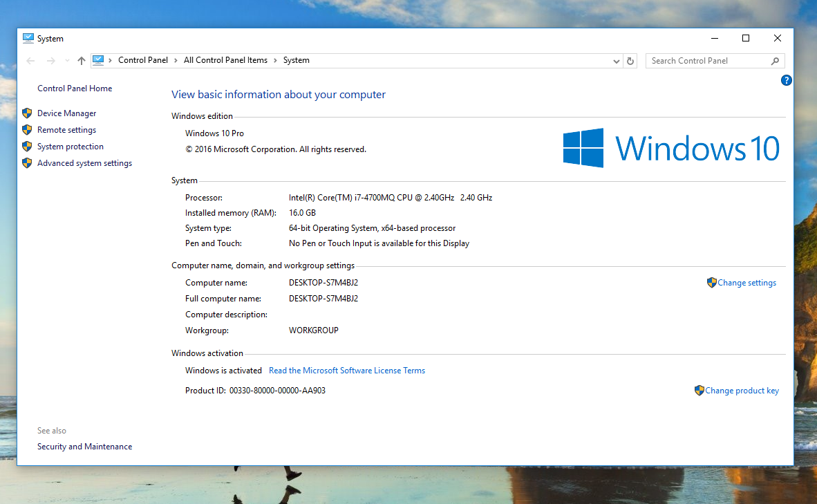The height and width of the screenshot is (504, 817).
Task: Refresh the System page
Action: tap(630, 61)
